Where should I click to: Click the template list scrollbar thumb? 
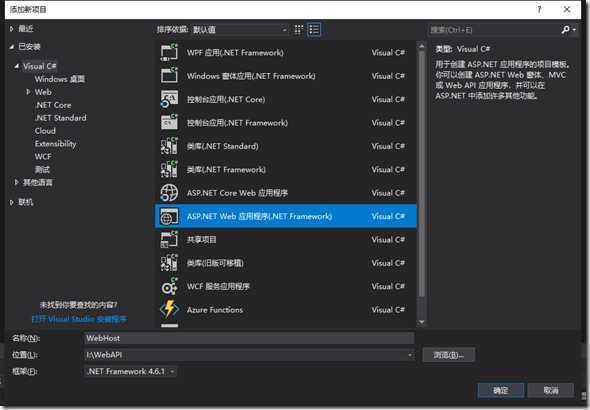click(x=421, y=173)
